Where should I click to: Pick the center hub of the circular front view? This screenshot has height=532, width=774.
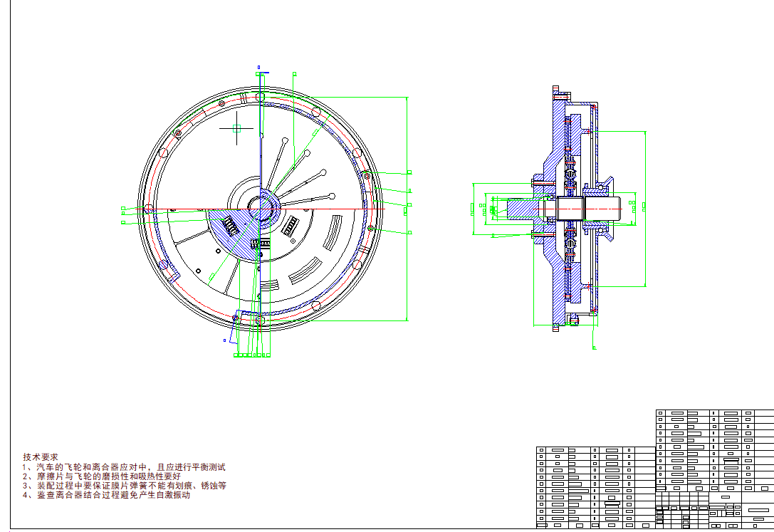262,208
